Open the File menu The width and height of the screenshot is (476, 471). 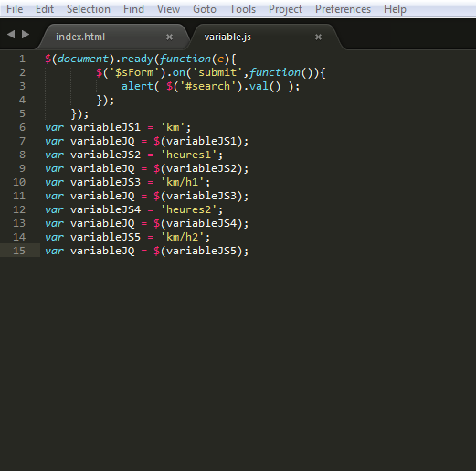tap(15, 9)
